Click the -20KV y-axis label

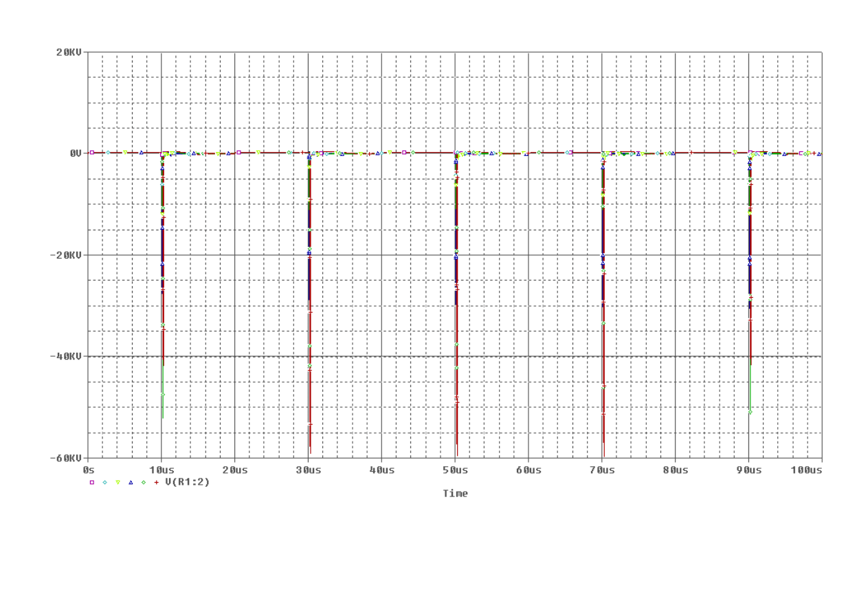67,255
